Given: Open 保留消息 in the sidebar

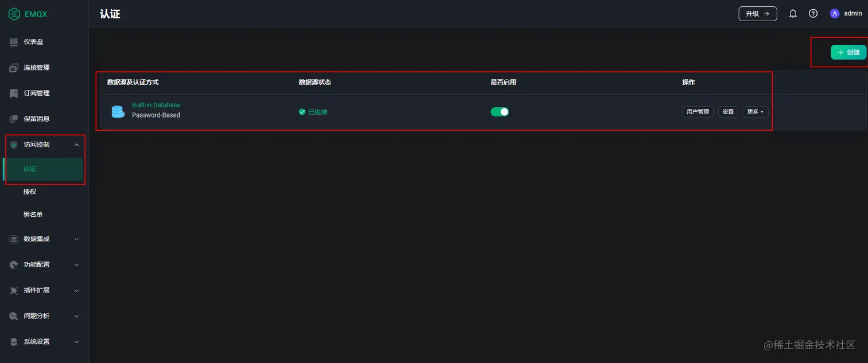Looking at the screenshot, I should click(44, 119).
